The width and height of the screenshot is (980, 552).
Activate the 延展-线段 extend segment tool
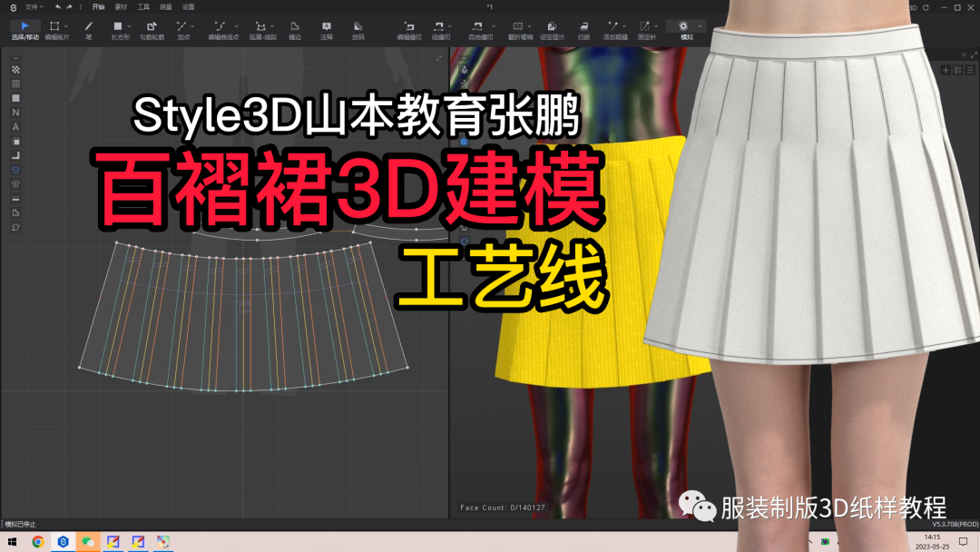point(261,30)
